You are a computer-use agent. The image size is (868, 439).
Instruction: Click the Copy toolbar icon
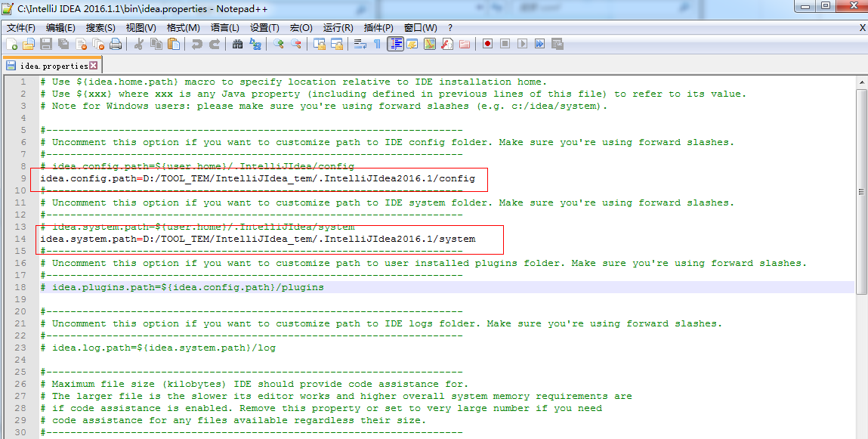pyautogui.click(x=156, y=45)
